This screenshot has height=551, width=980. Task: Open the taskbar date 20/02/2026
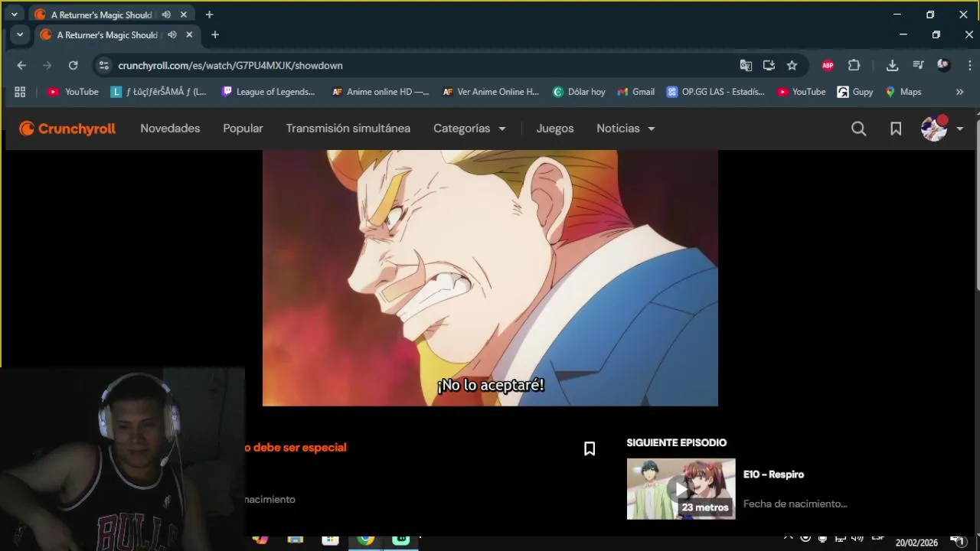click(916, 543)
